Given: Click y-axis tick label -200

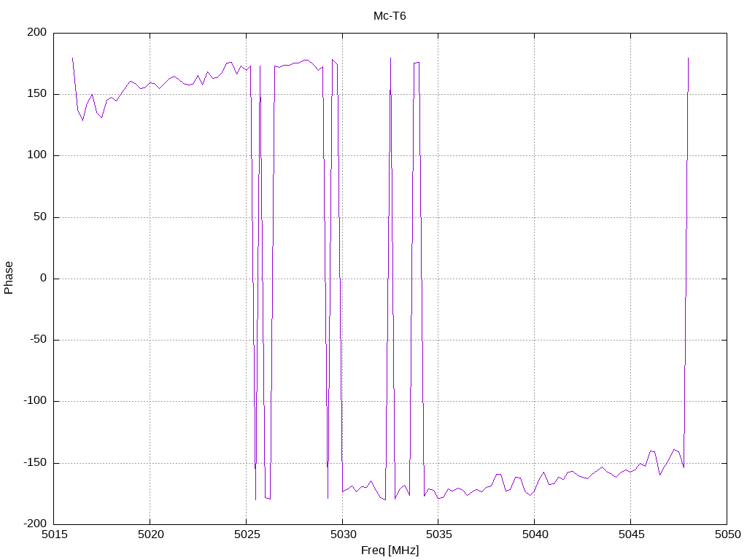Looking at the screenshot, I should click(35, 524).
